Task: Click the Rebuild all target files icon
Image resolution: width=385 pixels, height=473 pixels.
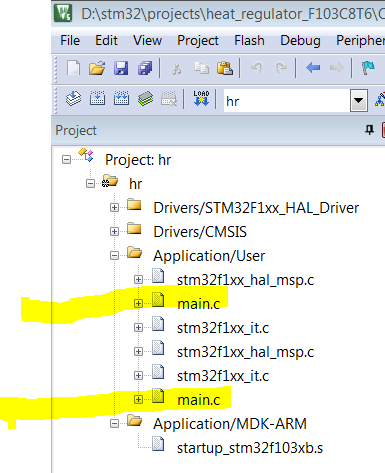Action: pyautogui.click(x=121, y=99)
